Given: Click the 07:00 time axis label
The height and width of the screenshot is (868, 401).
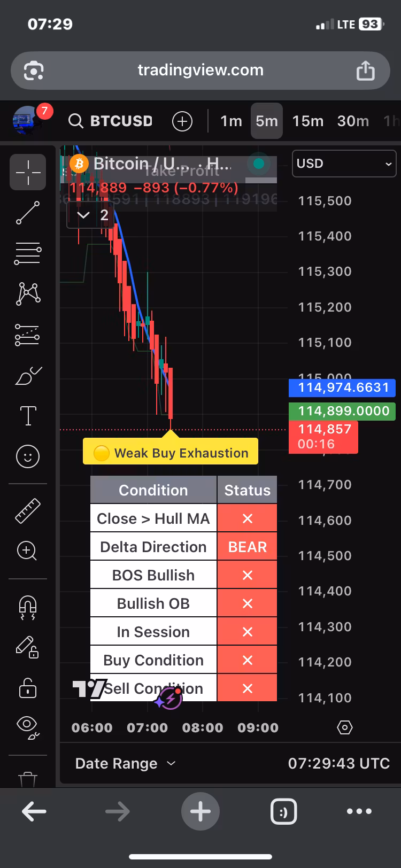Looking at the screenshot, I should tap(147, 727).
